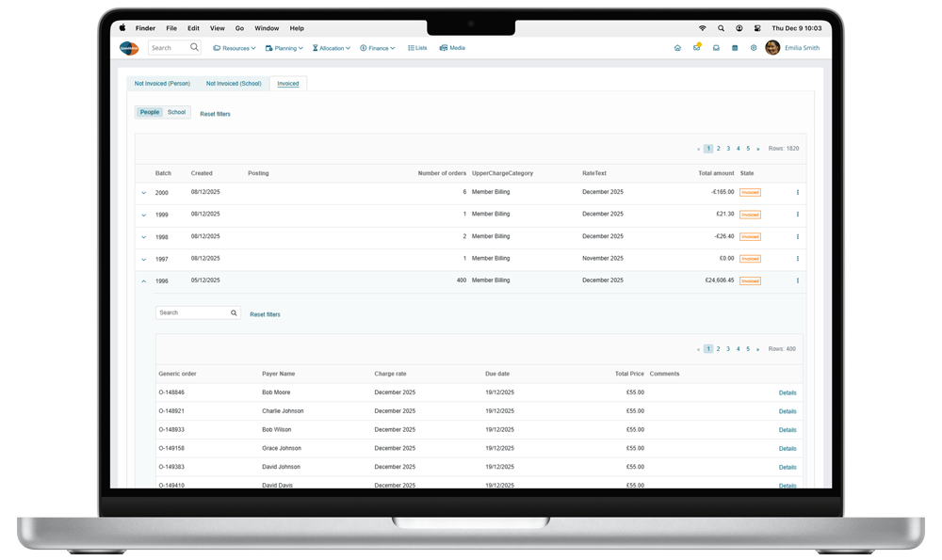Click the £24,606.45 total amount cell

coord(719,280)
